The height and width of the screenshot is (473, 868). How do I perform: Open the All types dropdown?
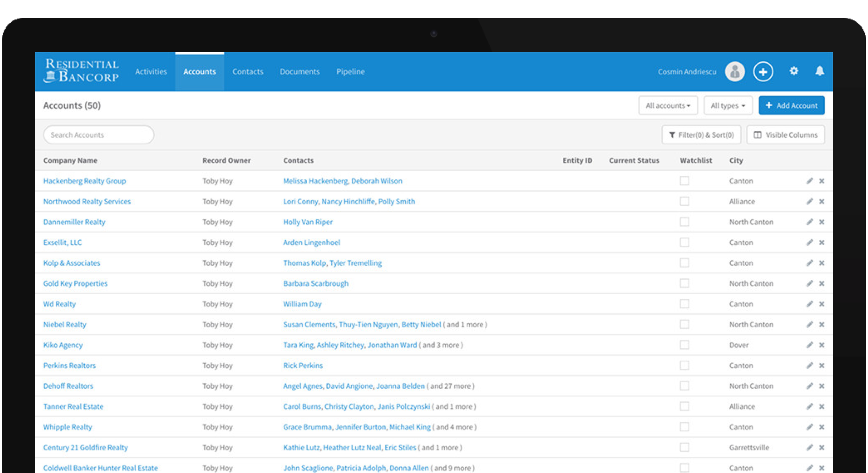[728, 106]
